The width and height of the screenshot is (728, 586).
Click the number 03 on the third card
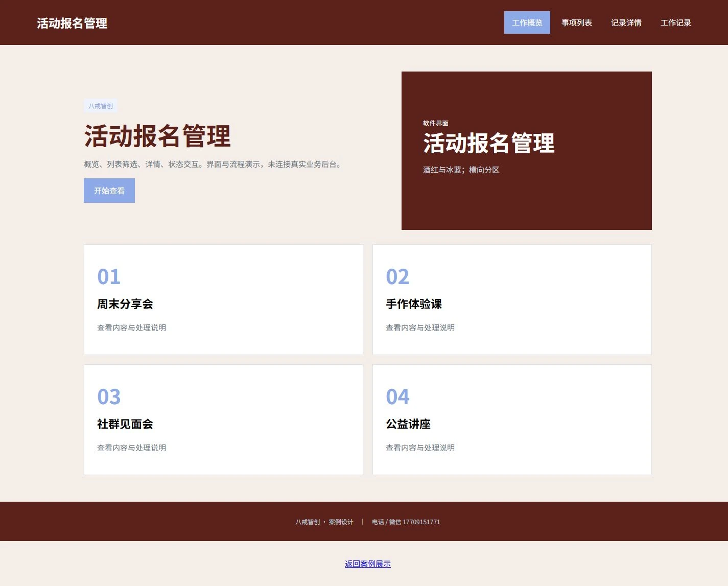click(x=109, y=397)
